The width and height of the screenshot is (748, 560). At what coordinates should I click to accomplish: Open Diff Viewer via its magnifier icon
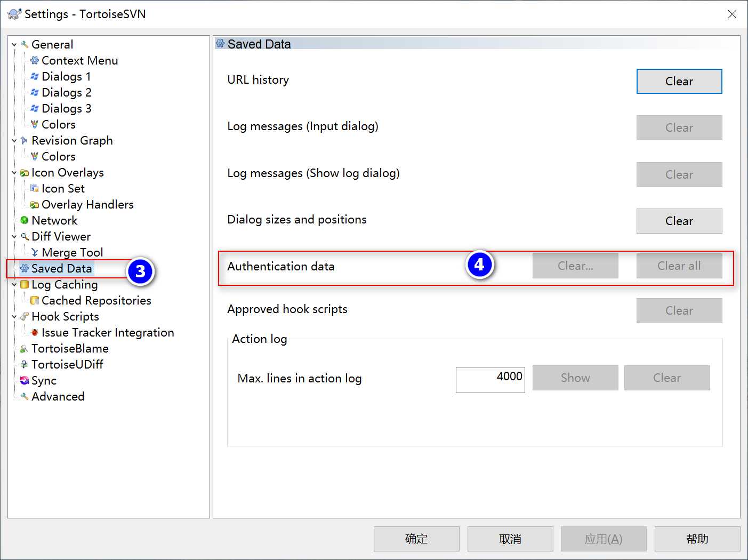coord(24,236)
